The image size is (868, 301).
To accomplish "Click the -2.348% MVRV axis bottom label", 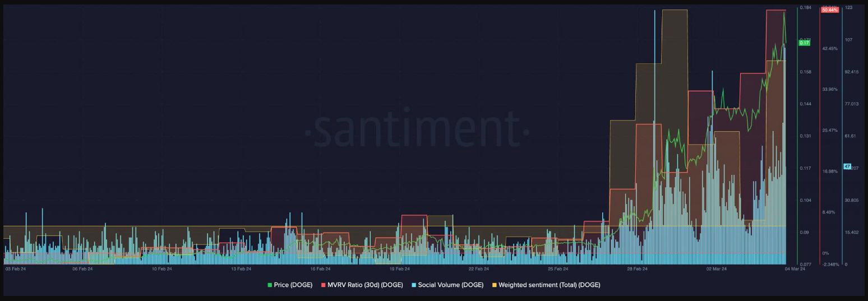I will coord(830,264).
